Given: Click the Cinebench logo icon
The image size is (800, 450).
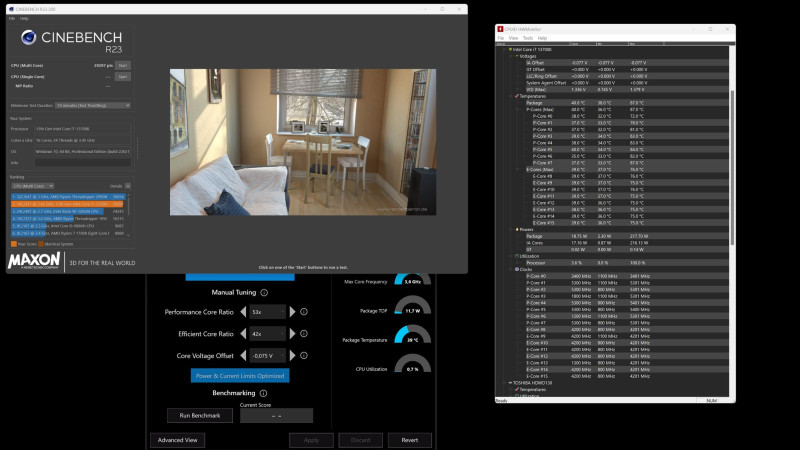Looking at the screenshot, I should coord(29,37).
